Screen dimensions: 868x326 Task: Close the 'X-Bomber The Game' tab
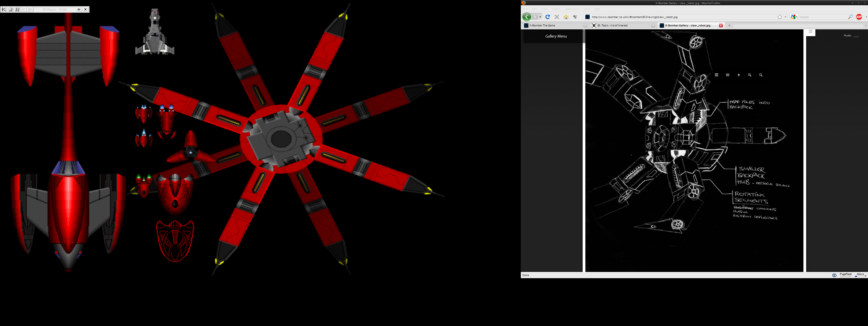585,25
